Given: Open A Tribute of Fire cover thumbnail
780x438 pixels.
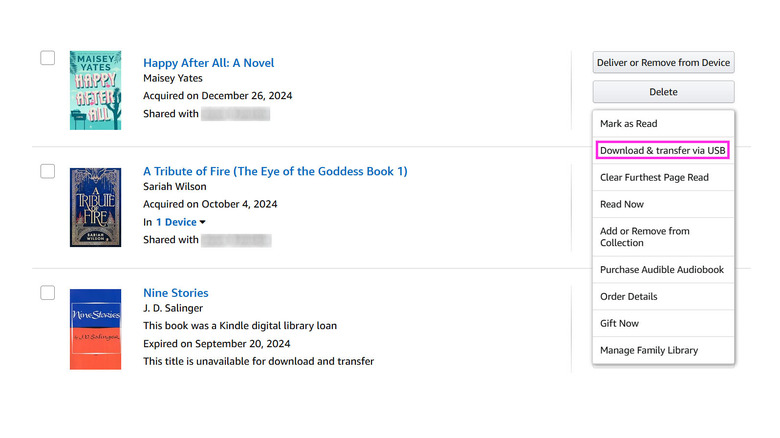Looking at the screenshot, I should (x=95, y=207).
